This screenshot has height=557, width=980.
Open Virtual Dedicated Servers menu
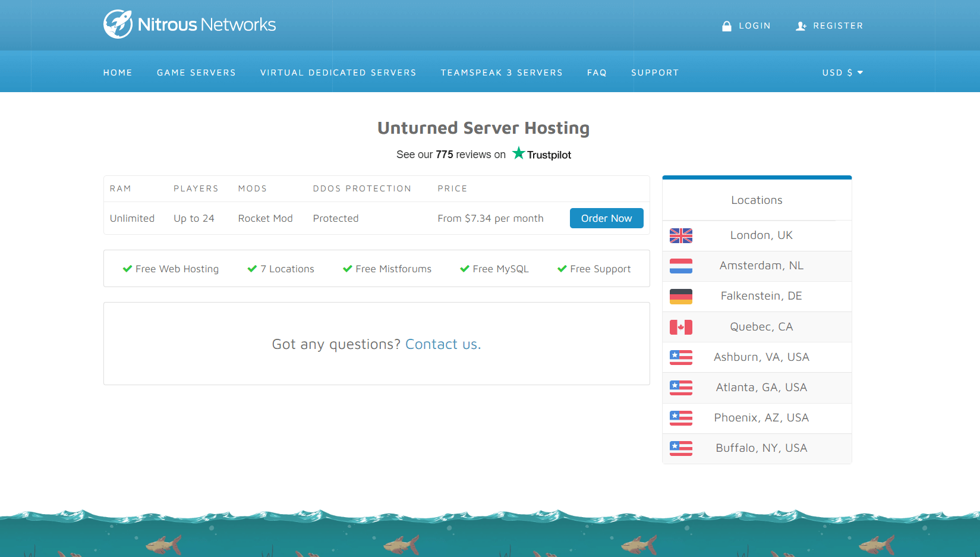tap(338, 73)
